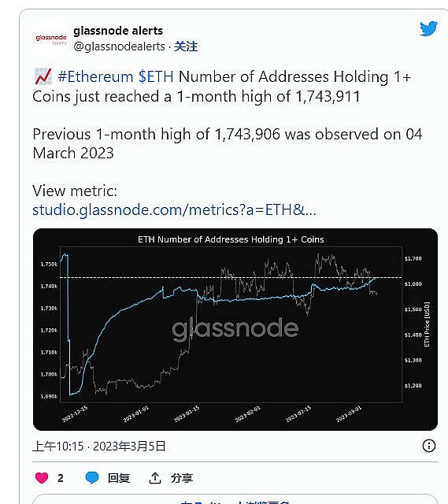The width and height of the screenshot is (448, 504).
Task: Click the red chart emoji icon
Action: tap(43, 76)
